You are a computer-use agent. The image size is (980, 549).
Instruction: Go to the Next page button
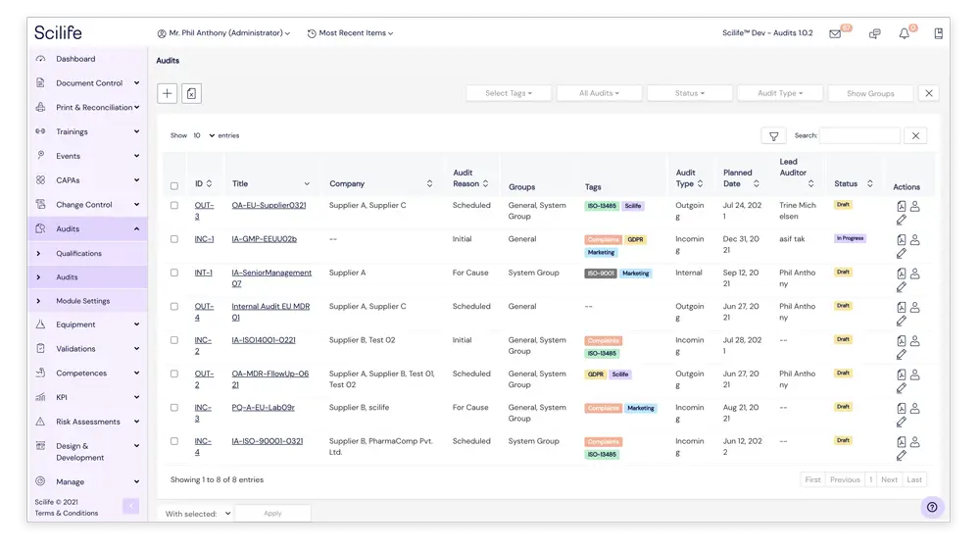[889, 479]
